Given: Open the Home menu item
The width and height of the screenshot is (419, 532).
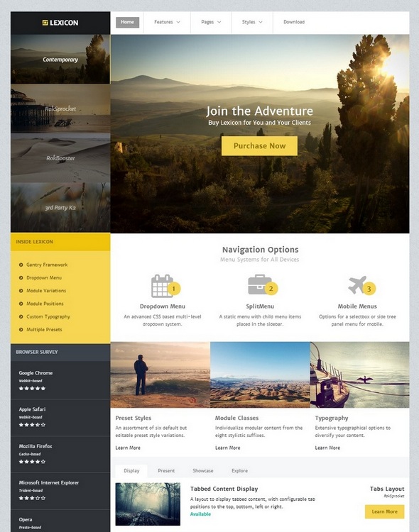Looking at the screenshot, I should 127,22.
